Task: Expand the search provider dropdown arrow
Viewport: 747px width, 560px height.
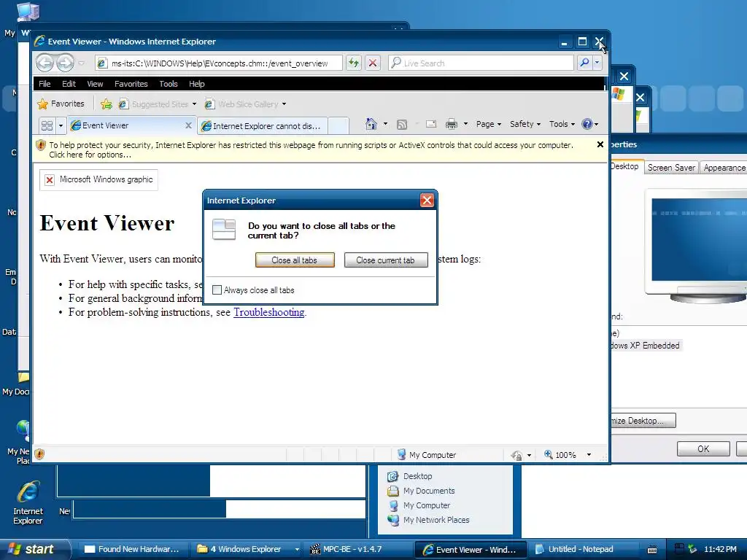Action: point(597,63)
